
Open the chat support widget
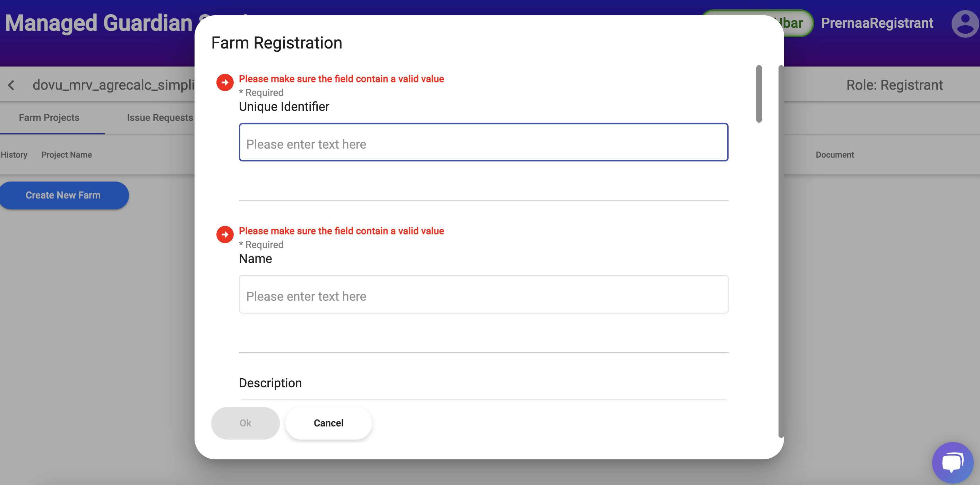952,462
